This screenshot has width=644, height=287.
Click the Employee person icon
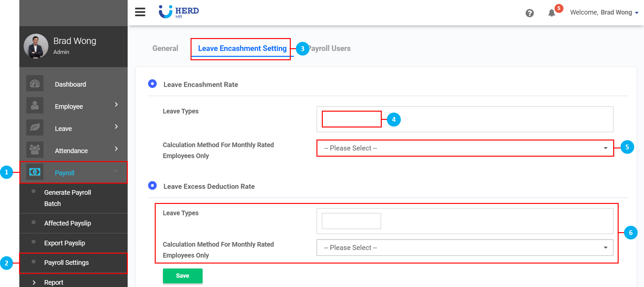pyautogui.click(x=35, y=106)
